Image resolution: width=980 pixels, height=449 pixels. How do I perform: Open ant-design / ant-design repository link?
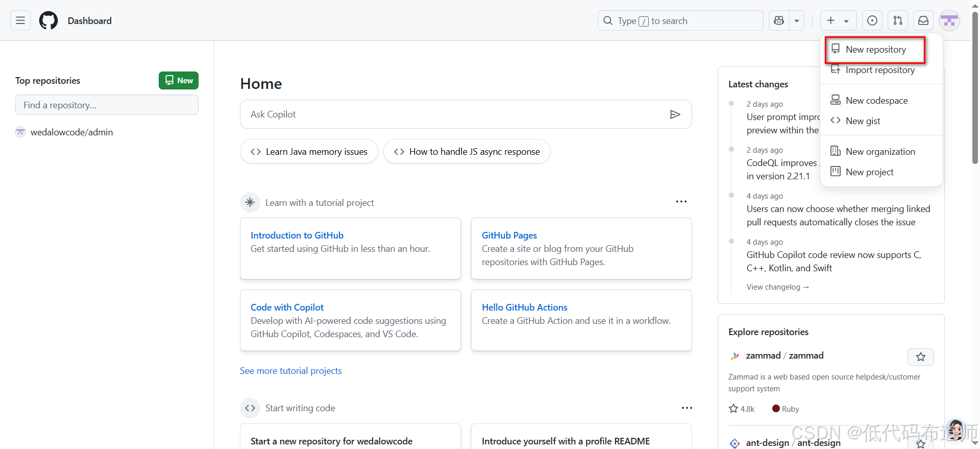tap(793, 442)
